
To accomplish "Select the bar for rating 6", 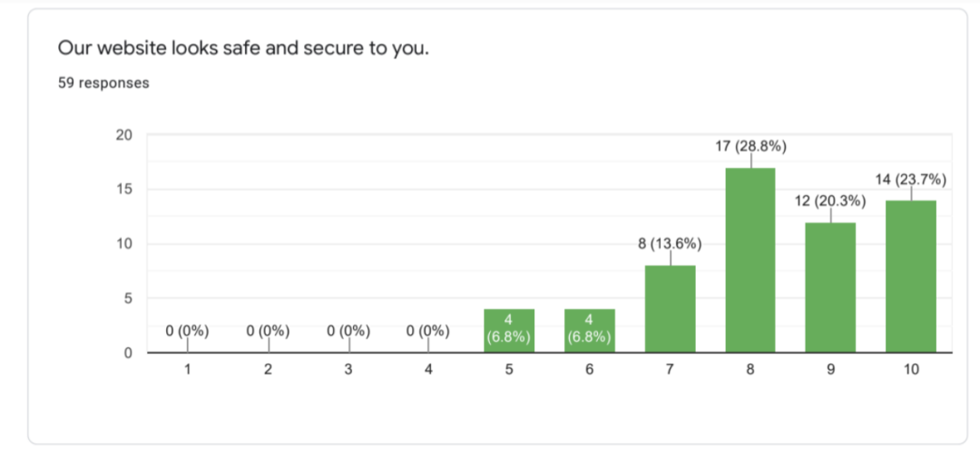I will point(589,331).
